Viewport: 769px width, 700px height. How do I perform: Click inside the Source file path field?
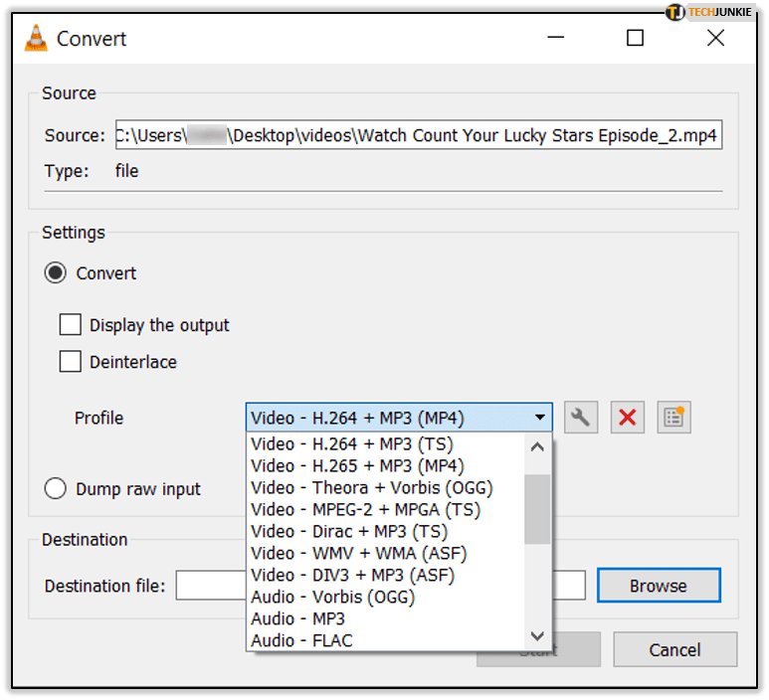416,135
